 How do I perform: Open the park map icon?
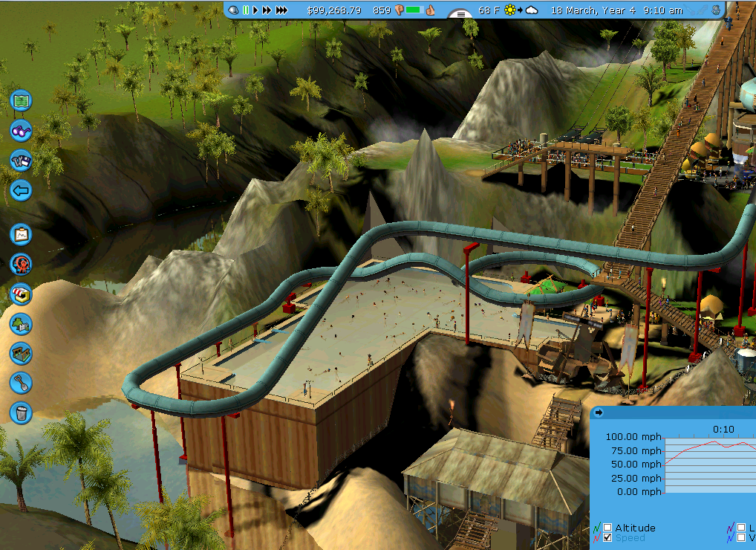coord(21,100)
